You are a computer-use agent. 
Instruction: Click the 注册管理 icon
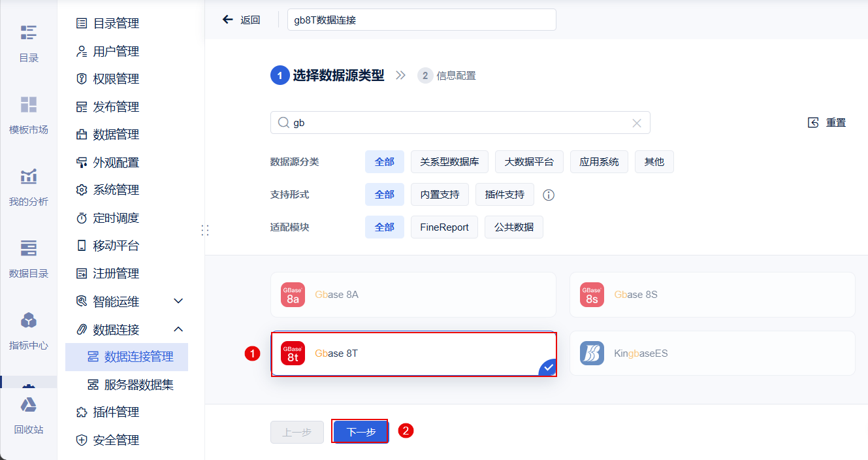[82, 273]
